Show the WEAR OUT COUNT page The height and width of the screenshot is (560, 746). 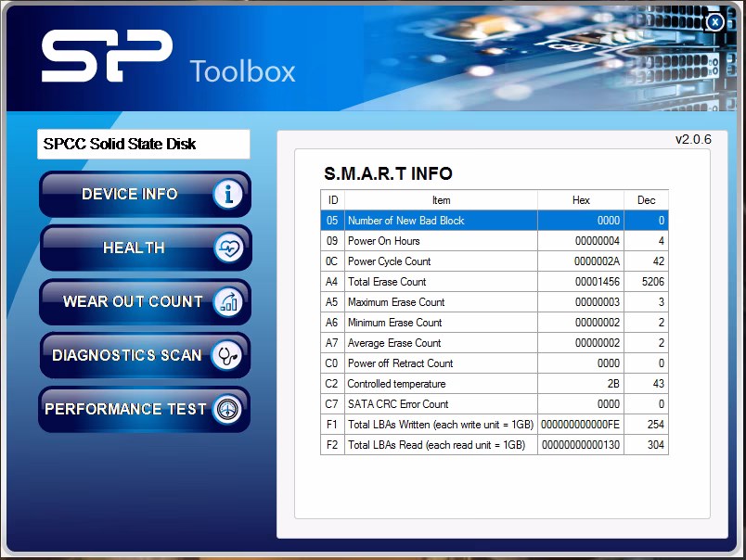pos(145,302)
